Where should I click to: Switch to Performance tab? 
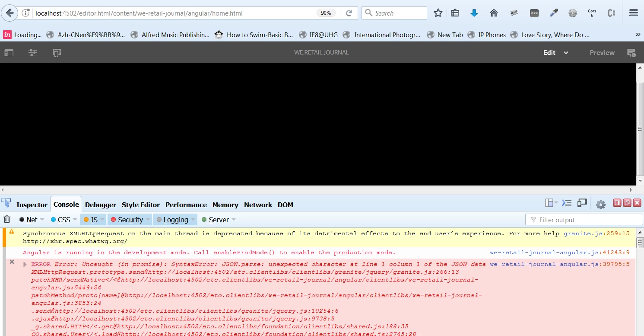pos(186,205)
